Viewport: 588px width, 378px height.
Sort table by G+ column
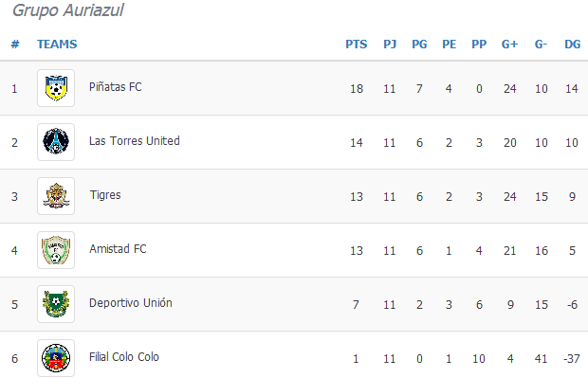509,45
